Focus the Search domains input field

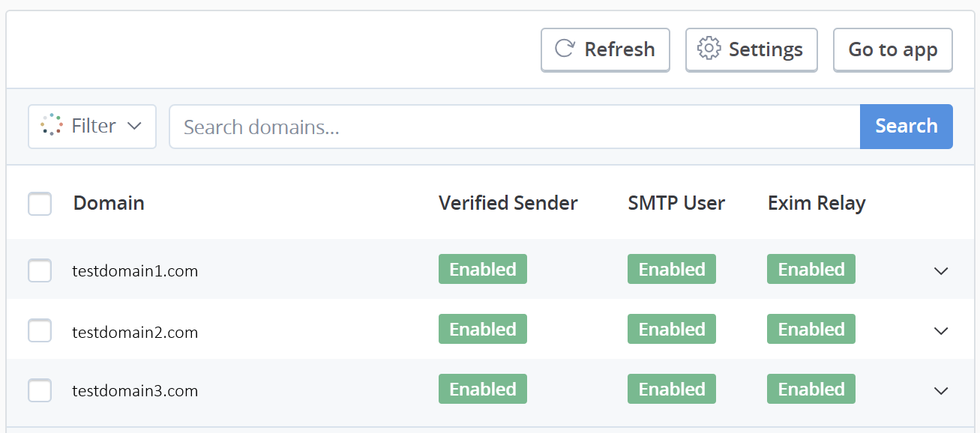(x=515, y=127)
